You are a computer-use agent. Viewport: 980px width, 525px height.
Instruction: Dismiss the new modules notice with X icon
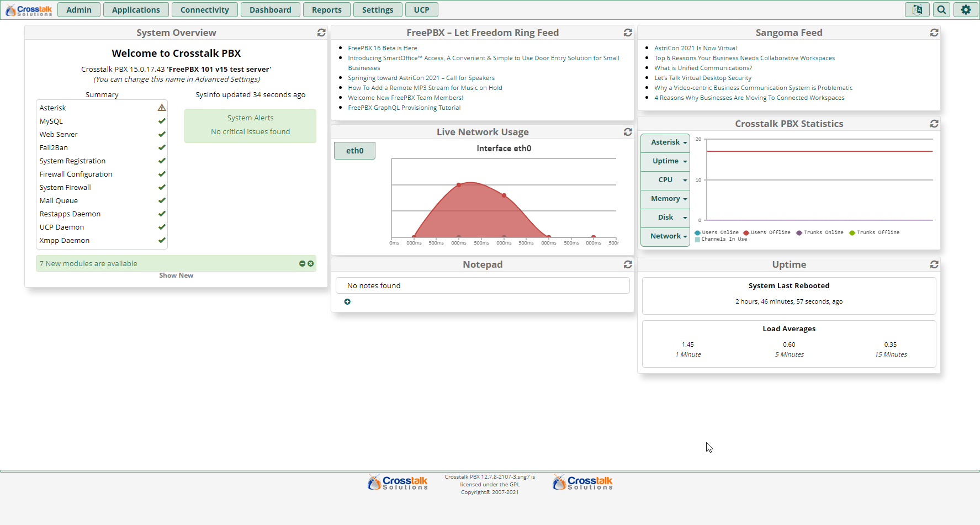(x=311, y=263)
